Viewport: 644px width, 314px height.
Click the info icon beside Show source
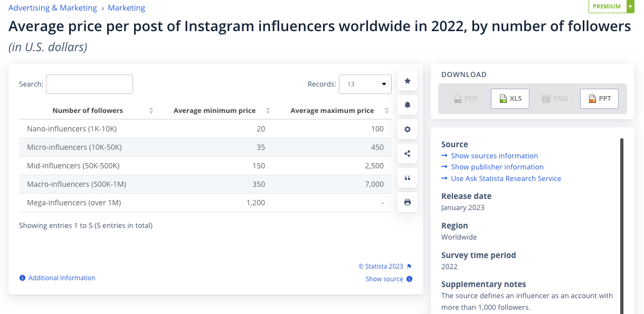410,279
